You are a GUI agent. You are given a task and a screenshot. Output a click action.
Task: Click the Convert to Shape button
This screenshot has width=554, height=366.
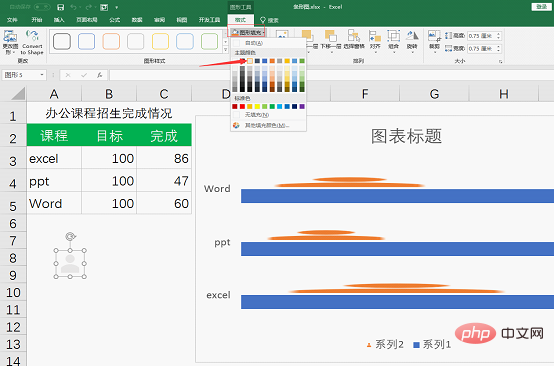click(32, 42)
